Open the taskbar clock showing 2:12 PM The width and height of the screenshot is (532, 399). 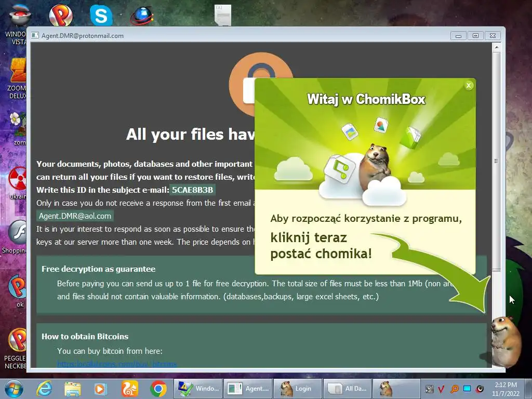[506, 389]
